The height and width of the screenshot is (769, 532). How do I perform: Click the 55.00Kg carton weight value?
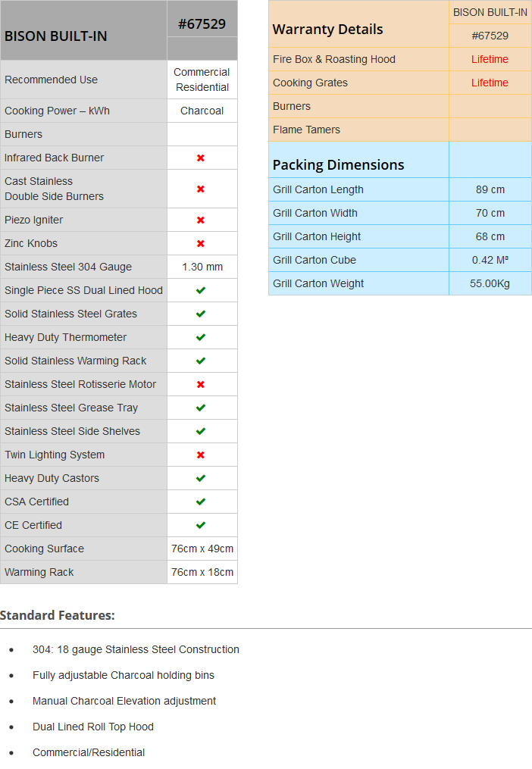coord(490,283)
